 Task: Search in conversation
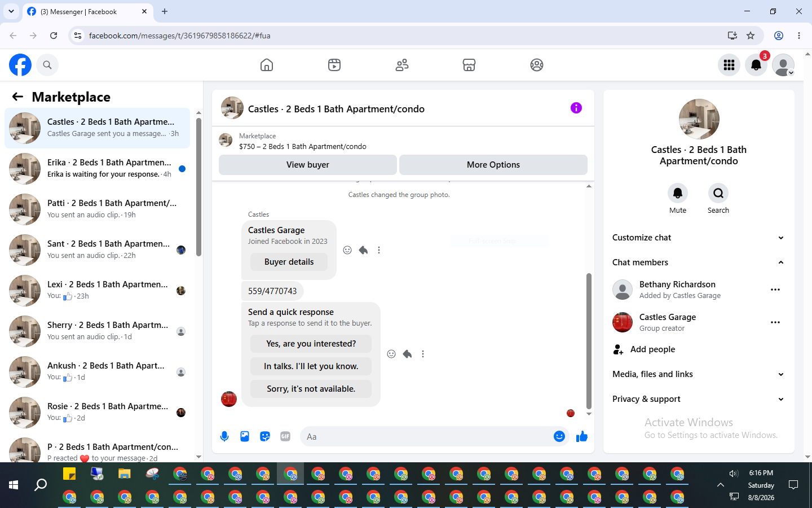tap(718, 194)
